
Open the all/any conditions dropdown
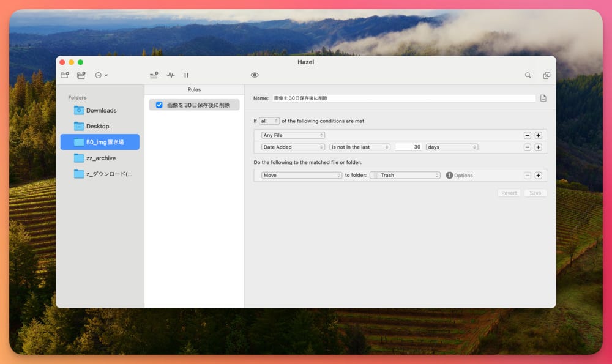pos(269,121)
